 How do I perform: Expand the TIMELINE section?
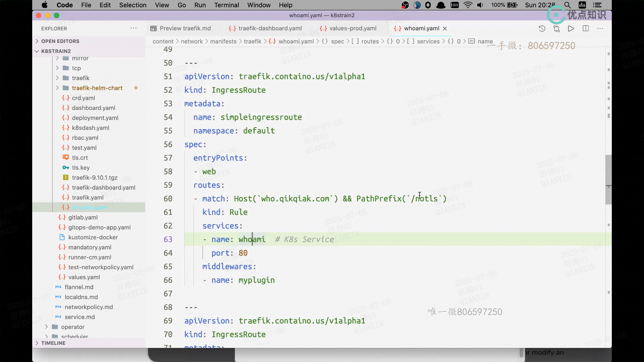coord(53,343)
